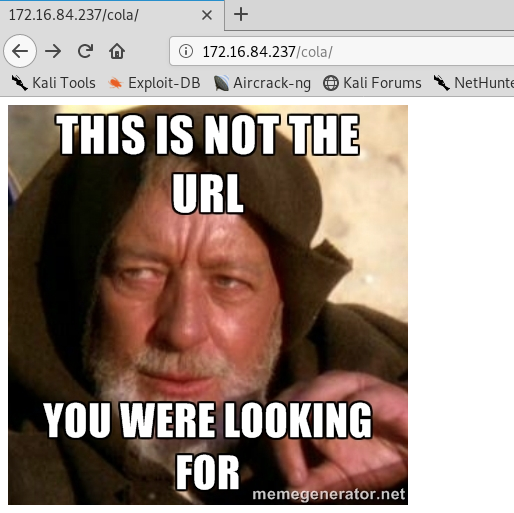This screenshot has height=513, width=514.
Task: Open the Kali Forums bookmark
Action: 372,83
